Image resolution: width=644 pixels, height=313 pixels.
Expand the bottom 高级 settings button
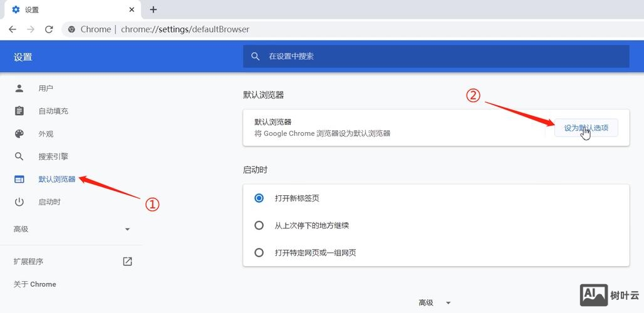[435, 303]
